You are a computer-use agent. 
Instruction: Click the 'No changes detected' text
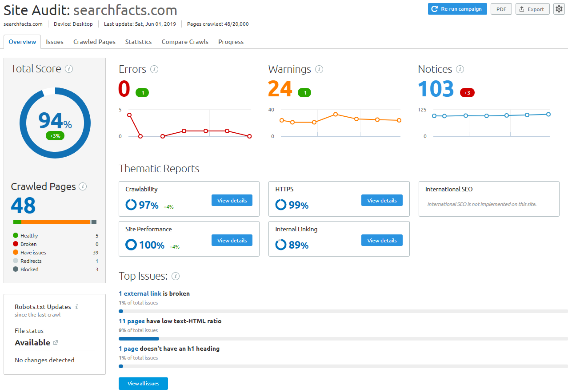point(44,360)
